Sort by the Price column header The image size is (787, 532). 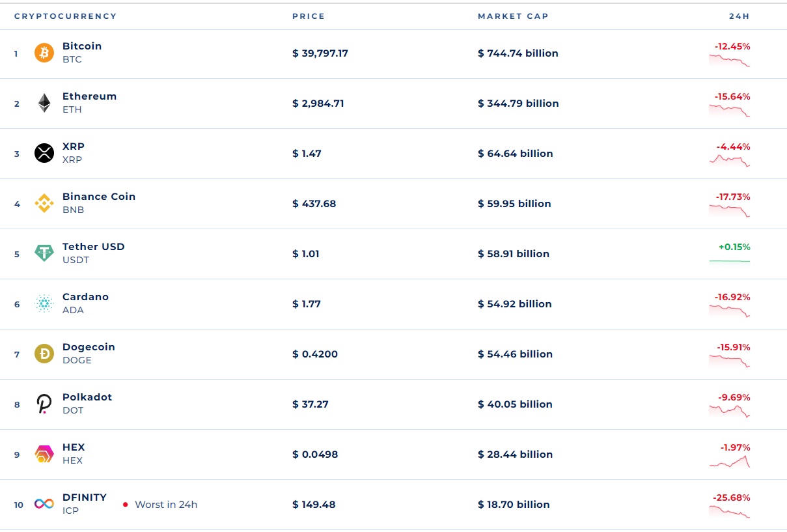coord(309,16)
